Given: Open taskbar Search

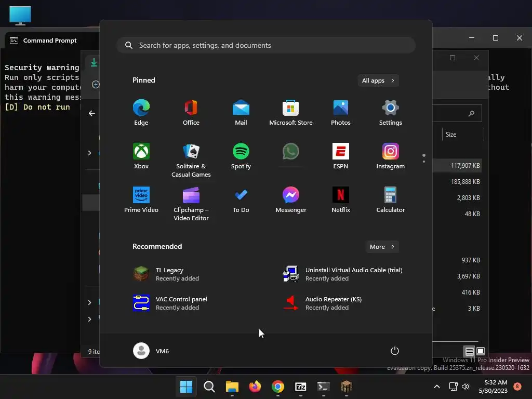Looking at the screenshot, I should 209,387.
